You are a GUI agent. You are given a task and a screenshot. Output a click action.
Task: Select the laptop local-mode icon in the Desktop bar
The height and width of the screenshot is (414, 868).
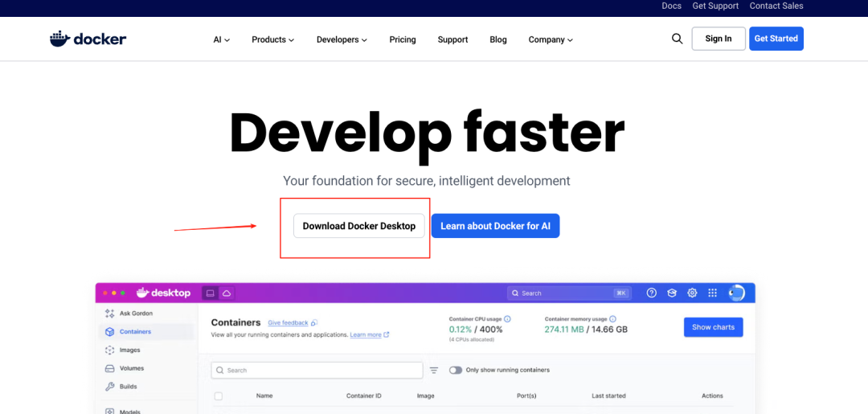tap(211, 293)
